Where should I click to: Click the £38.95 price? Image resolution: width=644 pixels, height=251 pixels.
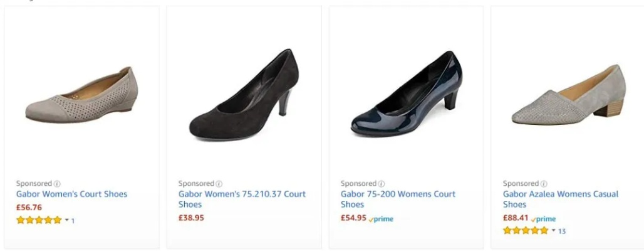tap(191, 218)
